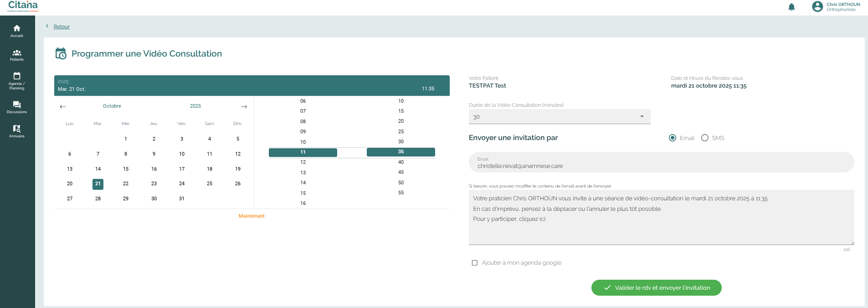Image resolution: width=868 pixels, height=308 pixels.
Task: Open the duration dropdown showing 30
Action: pyautogui.click(x=560, y=117)
